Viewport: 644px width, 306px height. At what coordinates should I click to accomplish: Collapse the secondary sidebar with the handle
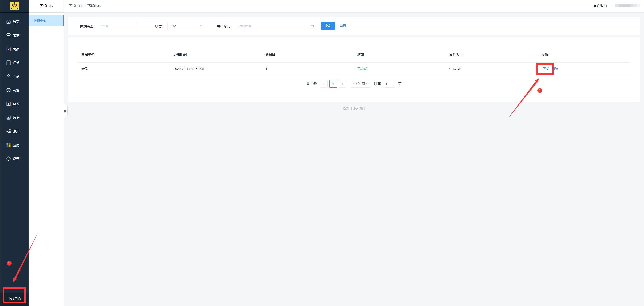click(x=65, y=112)
